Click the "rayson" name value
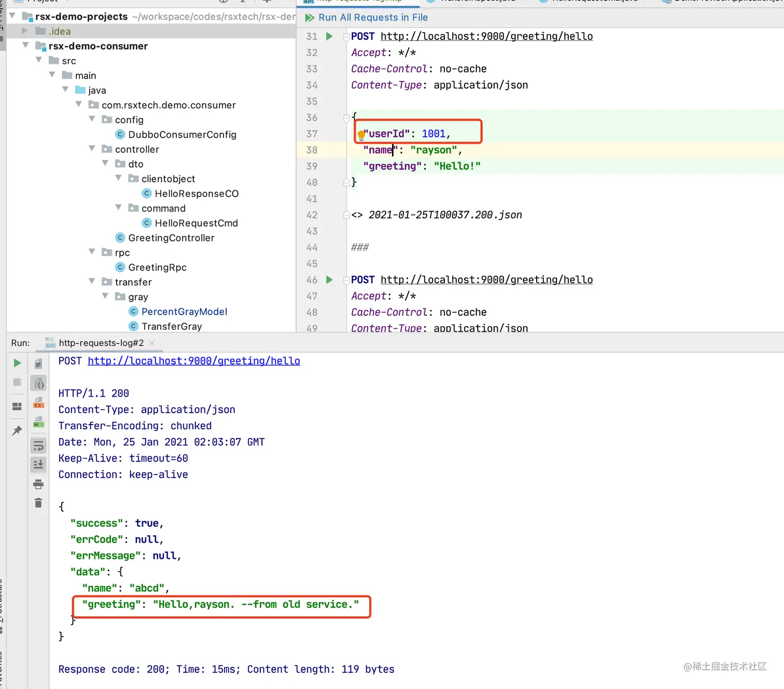 point(434,150)
